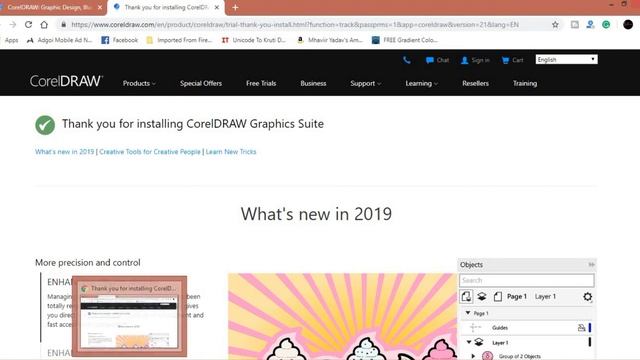
Task: Click the layers stack icon in Objects panel
Action: click(x=482, y=296)
